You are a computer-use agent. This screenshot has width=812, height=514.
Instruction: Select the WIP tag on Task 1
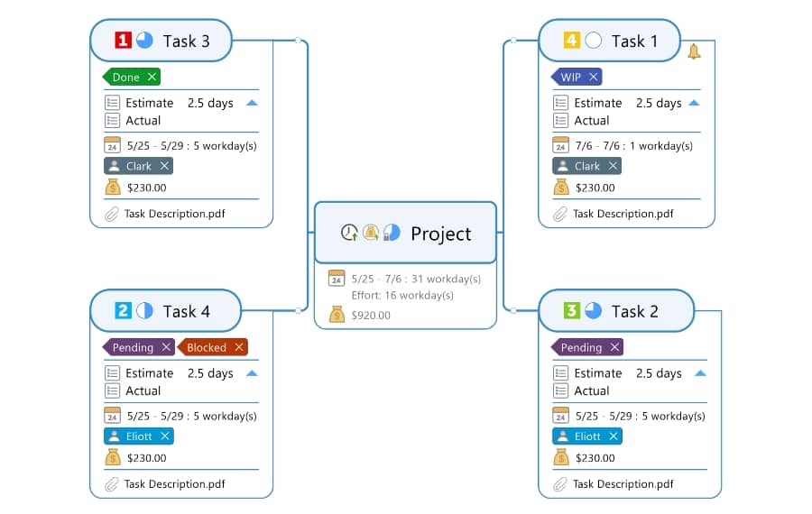[x=571, y=78]
